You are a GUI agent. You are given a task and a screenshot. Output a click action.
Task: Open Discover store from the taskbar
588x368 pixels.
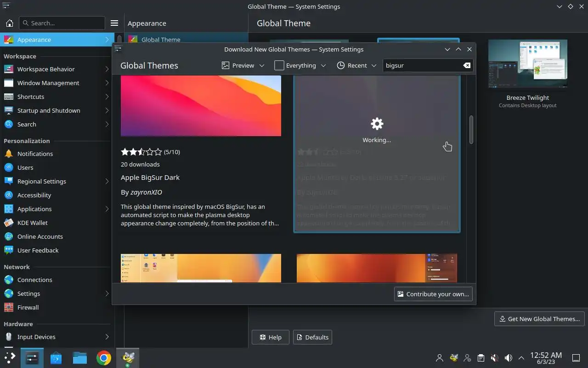[x=56, y=357]
